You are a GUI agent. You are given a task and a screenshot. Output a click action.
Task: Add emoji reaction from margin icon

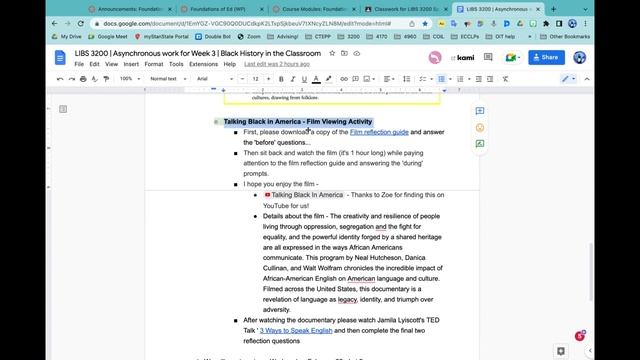pos(480,127)
